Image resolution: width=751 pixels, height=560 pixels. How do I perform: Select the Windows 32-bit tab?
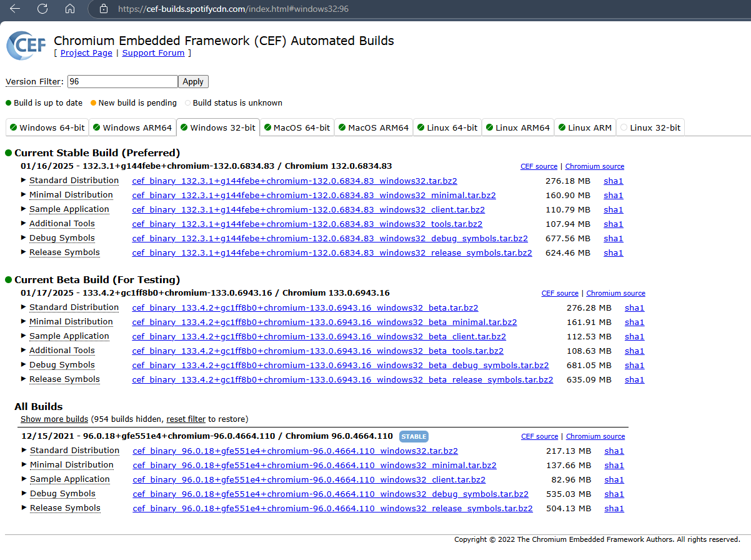218,127
